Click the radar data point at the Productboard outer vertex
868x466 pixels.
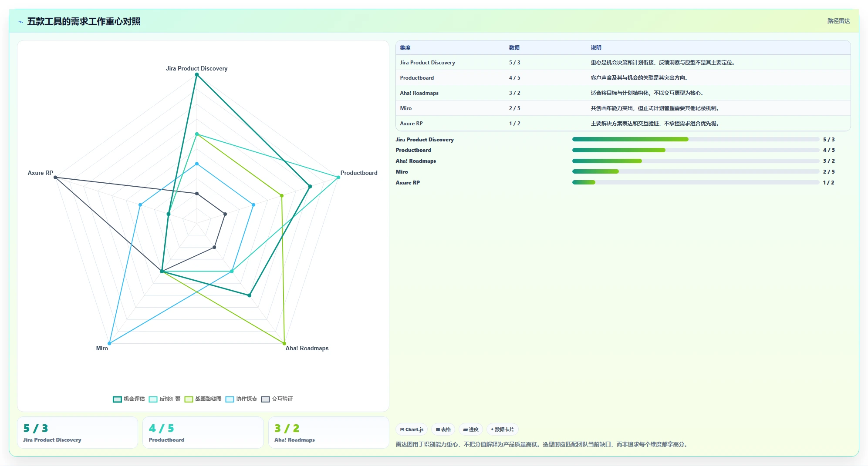338,177
